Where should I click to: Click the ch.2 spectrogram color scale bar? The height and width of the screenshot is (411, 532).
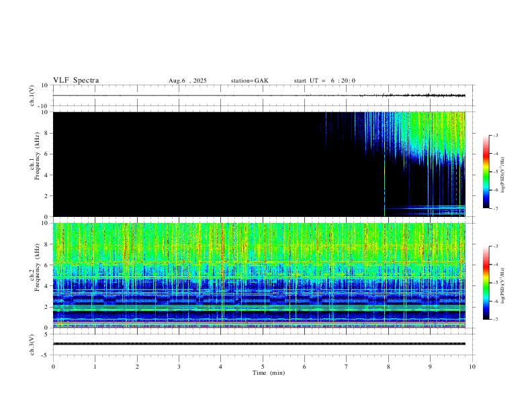coord(486,283)
